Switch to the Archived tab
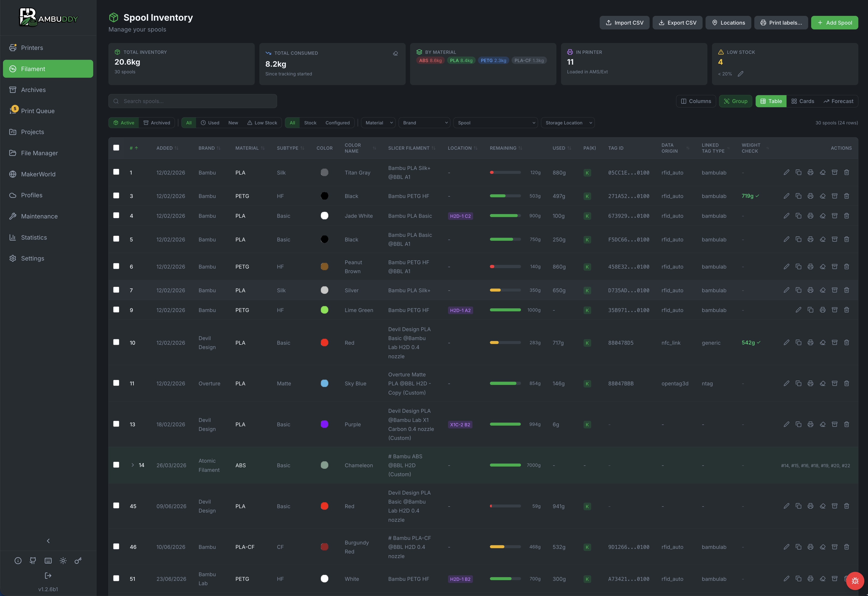The height and width of the screenshot is (596, 868). coord(157,123)
